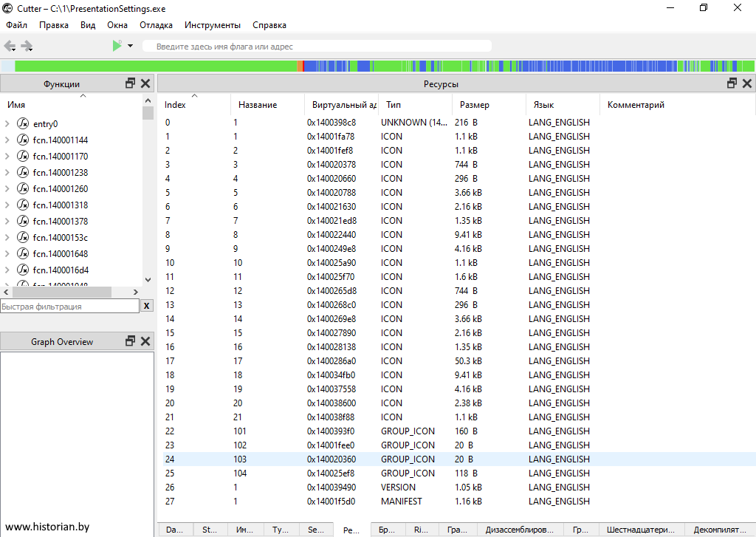Float the Функции panel
This screenshot has height=537, width=756.
coord(131,83)
